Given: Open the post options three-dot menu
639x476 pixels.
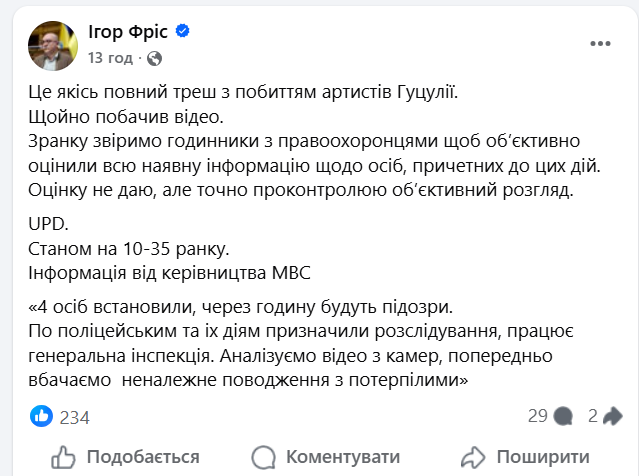Looking at the screenshot, I should (599, 43).
